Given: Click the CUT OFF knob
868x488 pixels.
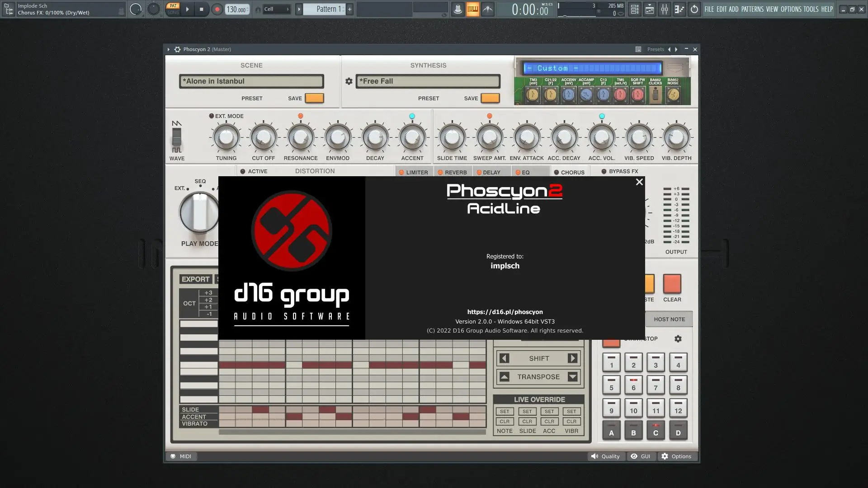Looking at the screenshot, I should pyautogui.click(x=263, y=138).
